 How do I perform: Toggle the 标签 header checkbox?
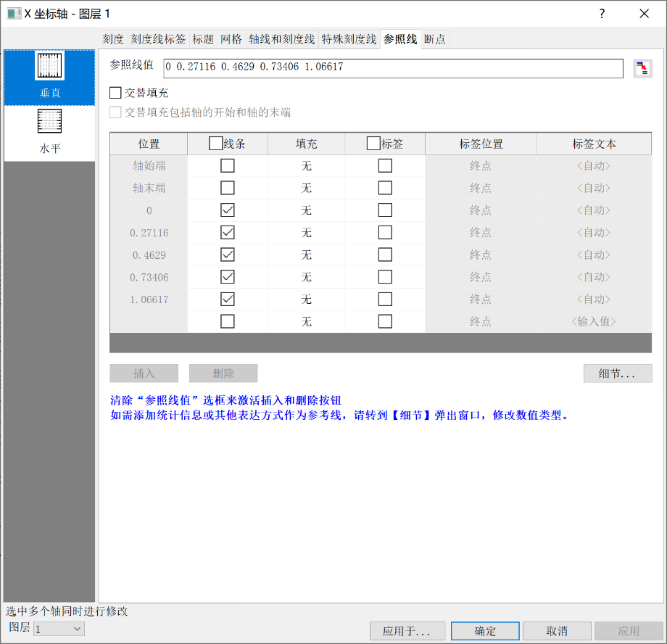(374, 144)
